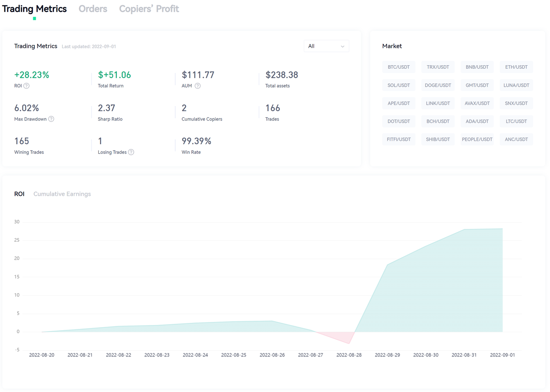Open the Copiers' Profit tab
Viewport: 550px width, 392px height.
[x=149, y=9]
